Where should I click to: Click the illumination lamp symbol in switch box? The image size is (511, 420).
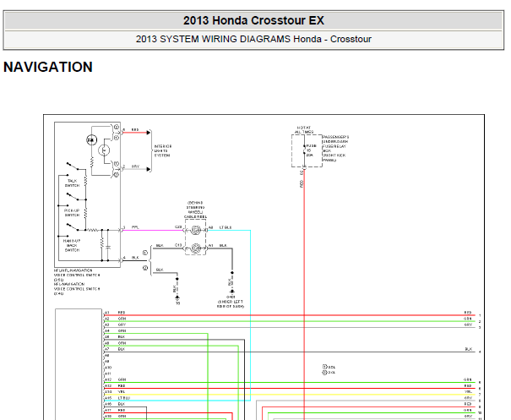pyautogui.click(x=104, y=150)
